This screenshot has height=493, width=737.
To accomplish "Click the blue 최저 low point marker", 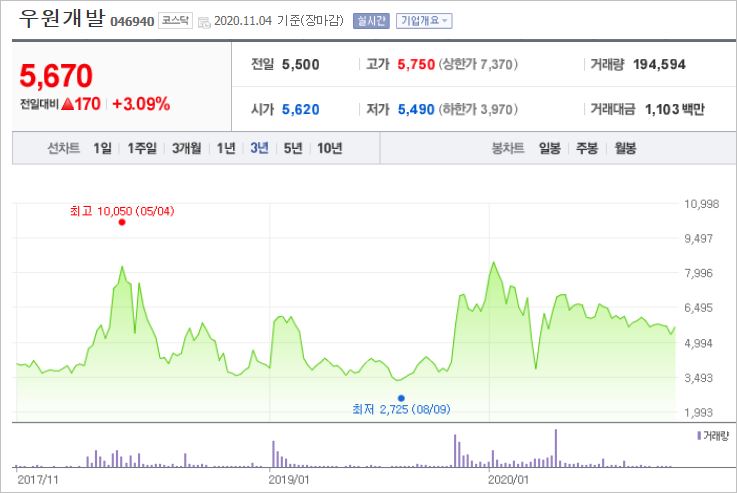I will [401, 398].
